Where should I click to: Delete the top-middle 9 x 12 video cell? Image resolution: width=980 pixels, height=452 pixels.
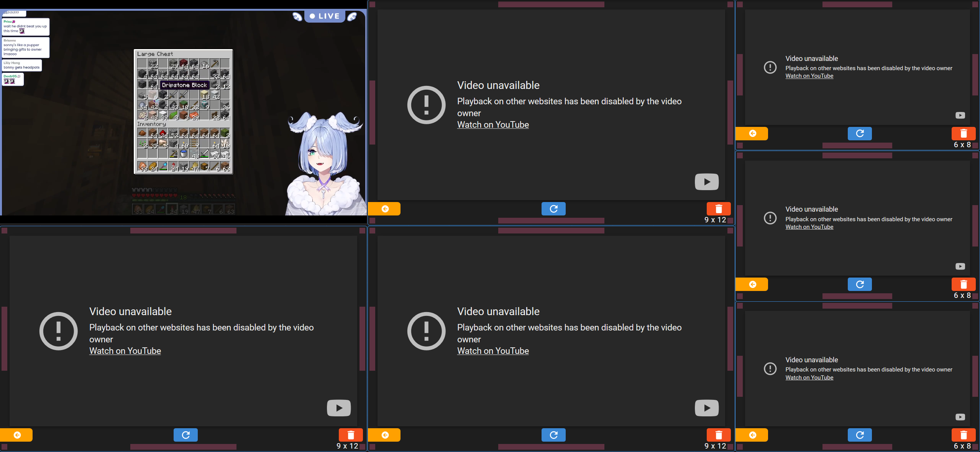719,209
